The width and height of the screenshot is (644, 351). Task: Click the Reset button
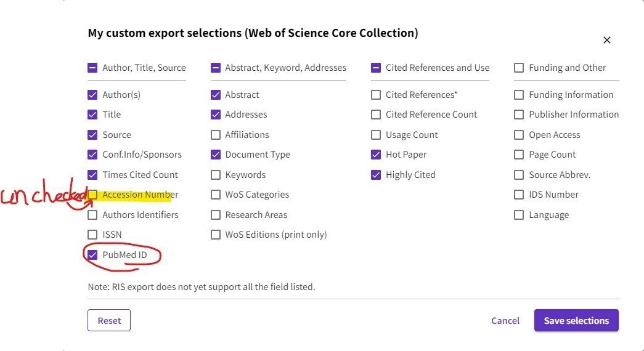[x=109, y=320]
